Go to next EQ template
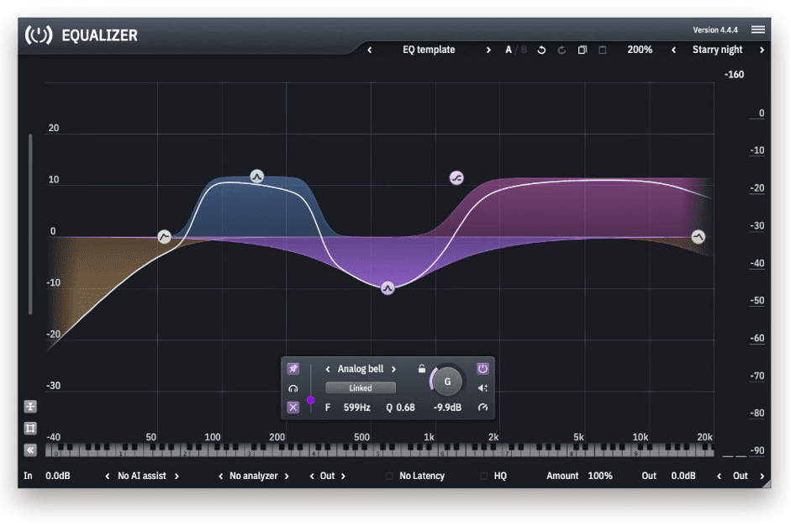This screenshot has height=532, width=791. click(x=488, y=50)
